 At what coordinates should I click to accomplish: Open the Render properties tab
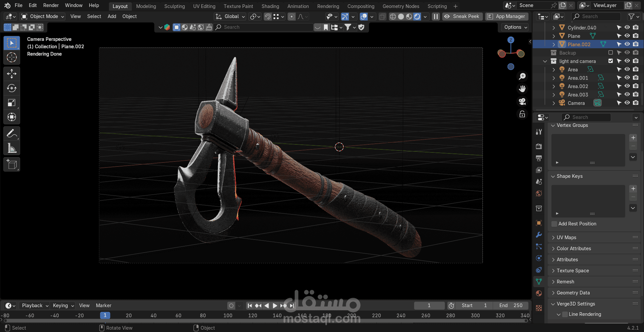coord(539,146)
